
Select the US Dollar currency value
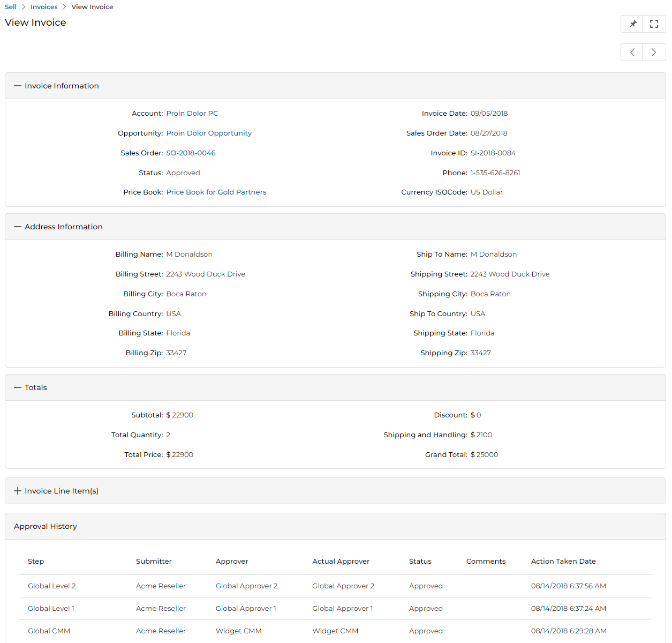point(487,192)
